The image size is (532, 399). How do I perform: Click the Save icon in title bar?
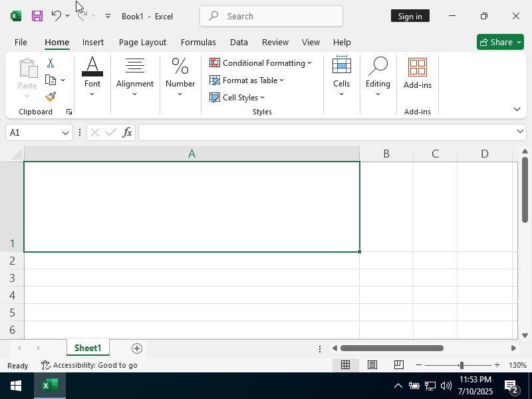37,16
